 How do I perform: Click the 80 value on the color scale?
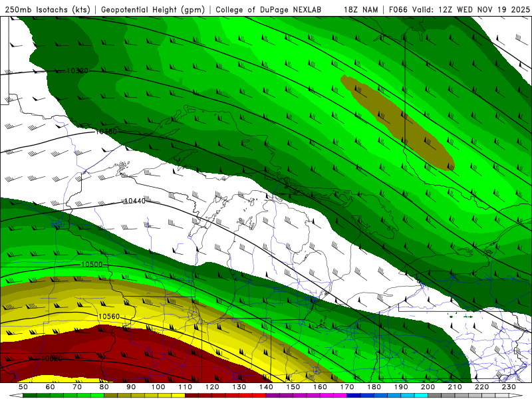coord(104,387)
